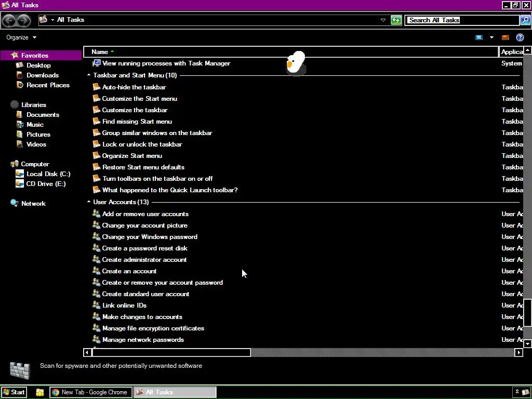The height and width of the screenshot is (399, 532).
Task: Click icon beside Add or remove user accounts
Action: click(97, 214)
